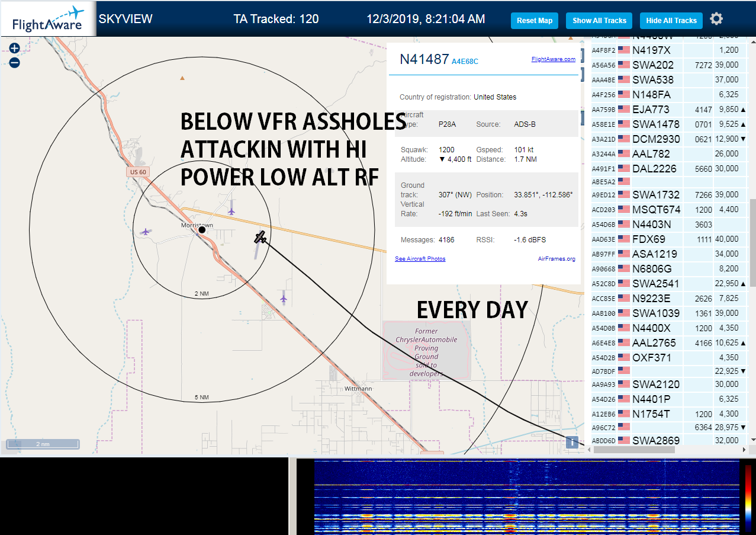Click the RF waterfall spectrum display
Image resolution: width=756 pixels, height=535 pixels.
(x=527, y=496)
